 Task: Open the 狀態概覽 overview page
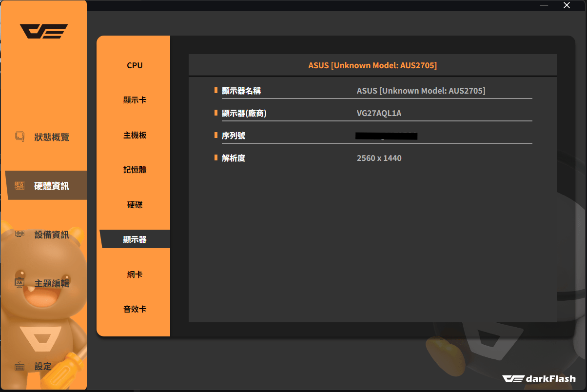pos(52,137)
